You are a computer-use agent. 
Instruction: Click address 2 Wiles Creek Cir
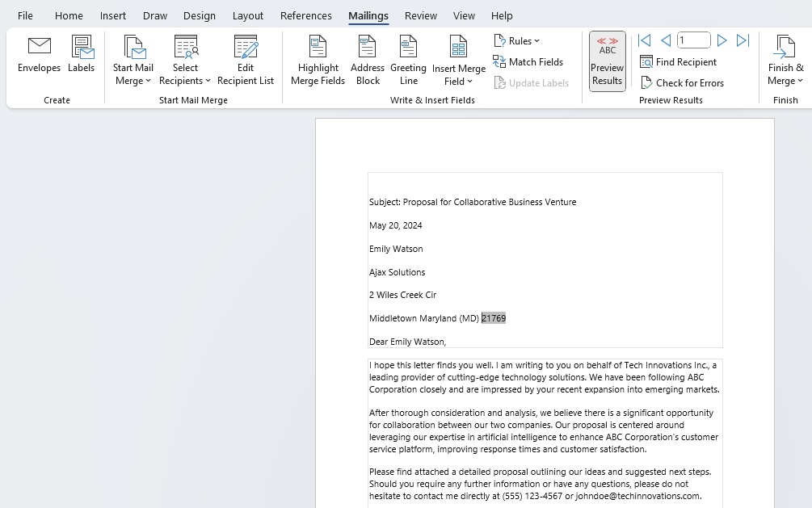(403, 295)
